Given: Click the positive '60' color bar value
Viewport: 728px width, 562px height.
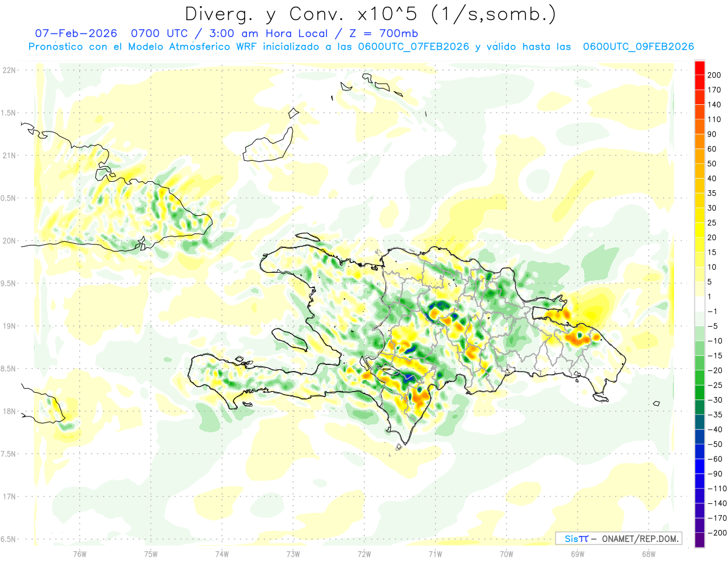Looking at the screenshot, I should click(x=712, y=149).
